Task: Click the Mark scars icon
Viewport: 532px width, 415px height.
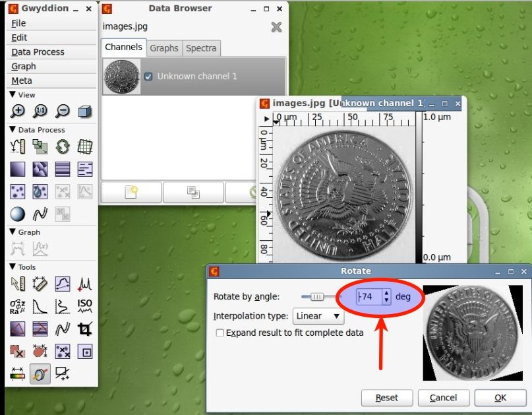Action: pos(85,169)
